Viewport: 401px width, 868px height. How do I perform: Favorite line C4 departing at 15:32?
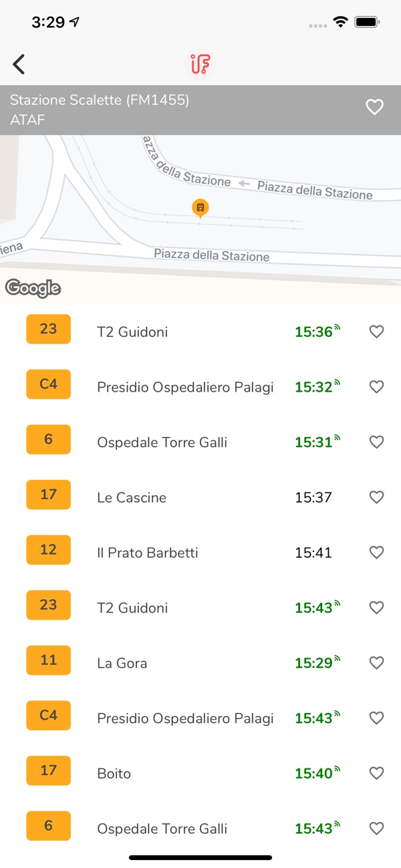[377, 387]
